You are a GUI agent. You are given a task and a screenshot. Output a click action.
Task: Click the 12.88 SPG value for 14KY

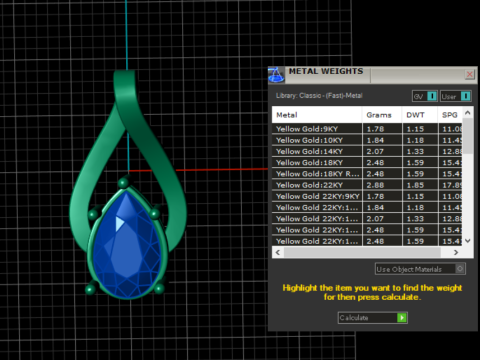(452, 152)
